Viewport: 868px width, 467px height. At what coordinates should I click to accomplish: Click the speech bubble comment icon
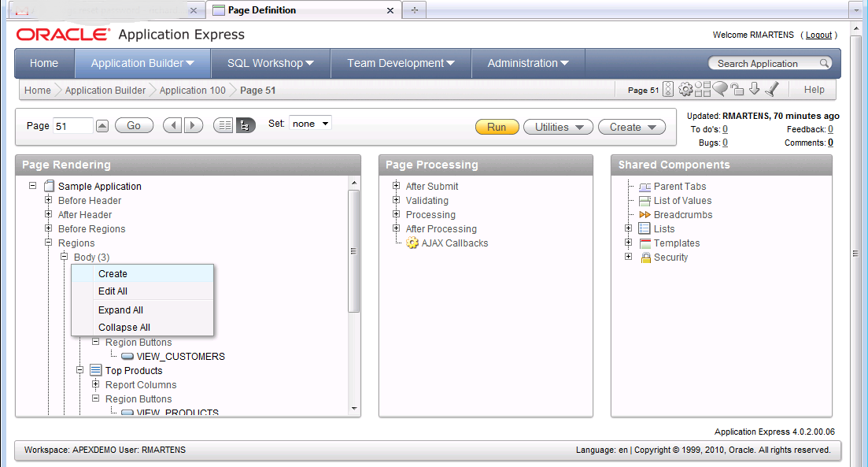(719, 89)
